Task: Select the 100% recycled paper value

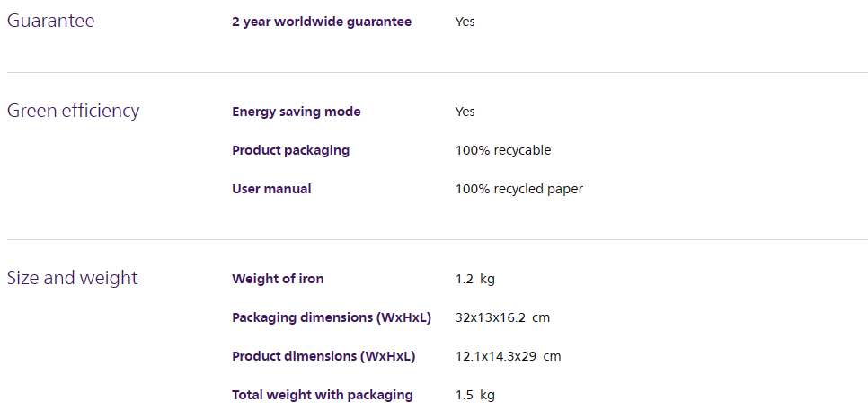Action: pos(519,190)
